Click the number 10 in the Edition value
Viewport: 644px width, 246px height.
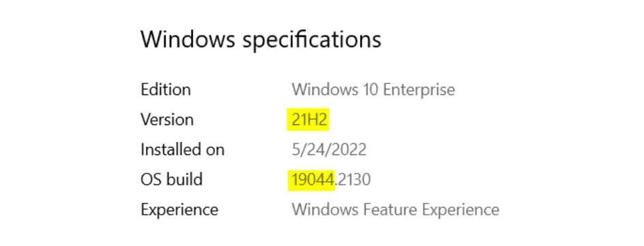point(370,90)
